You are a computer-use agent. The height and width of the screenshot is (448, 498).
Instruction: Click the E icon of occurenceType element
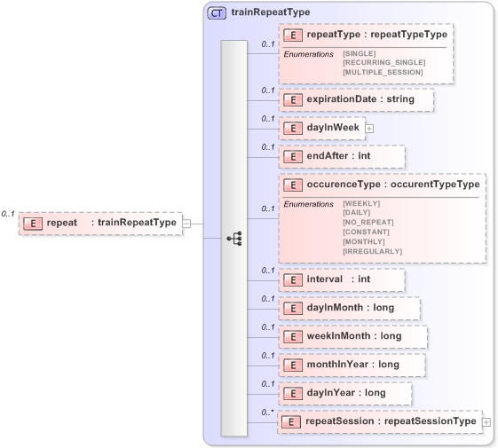[x=293, y=185]
